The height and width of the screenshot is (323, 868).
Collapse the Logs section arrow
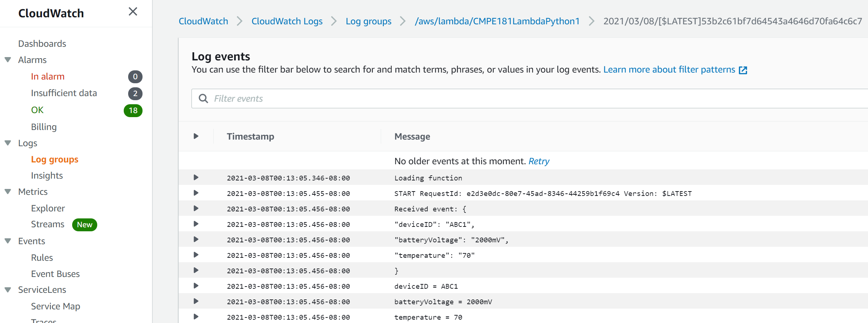point(8,143)
